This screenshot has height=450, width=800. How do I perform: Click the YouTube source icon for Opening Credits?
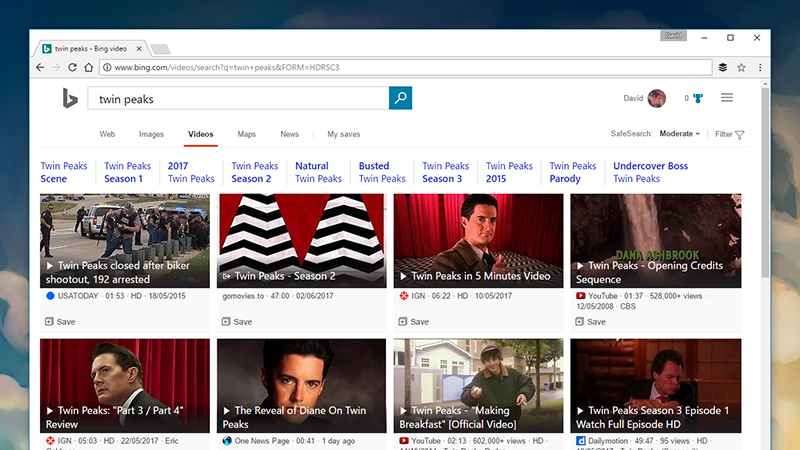[x=581, y=295]
